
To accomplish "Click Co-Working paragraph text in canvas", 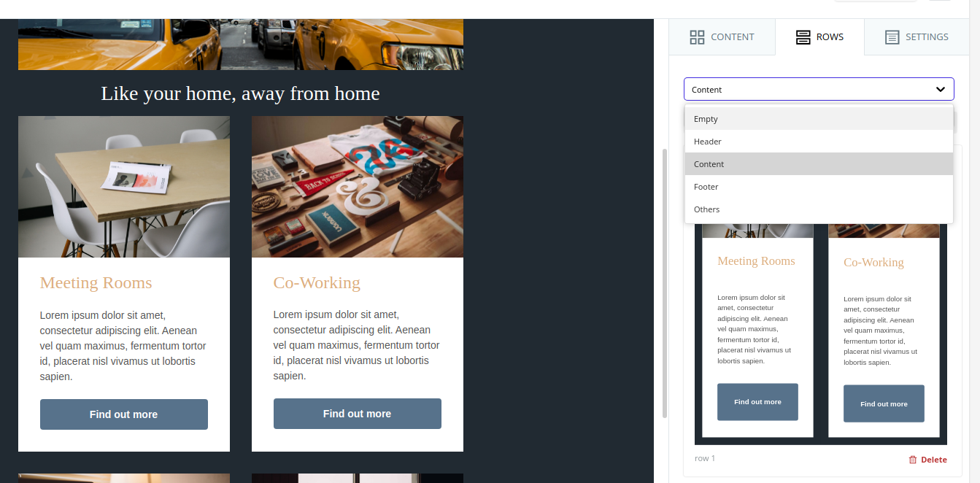I will point(358,345).
